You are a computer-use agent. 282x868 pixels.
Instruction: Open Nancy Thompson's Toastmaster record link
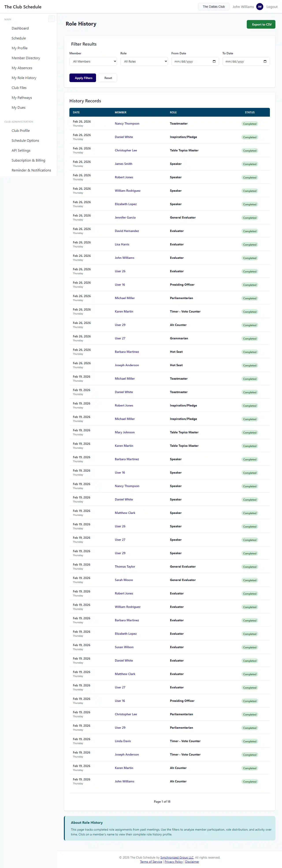point(127,124)
